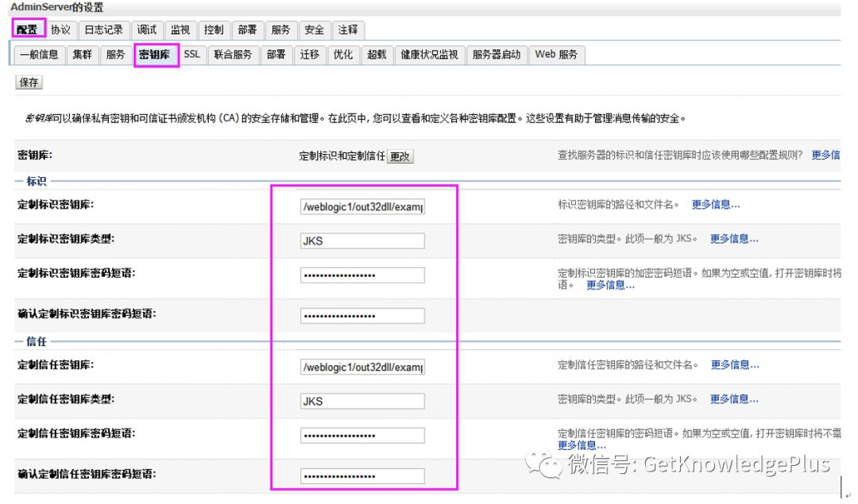Screen dimensions: 858x504
Task: Click the 保存 button
Action: coord(28,82)
